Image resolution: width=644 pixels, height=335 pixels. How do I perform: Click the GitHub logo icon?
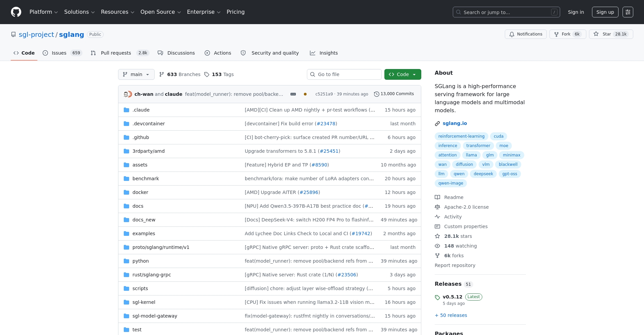point(16,12)
